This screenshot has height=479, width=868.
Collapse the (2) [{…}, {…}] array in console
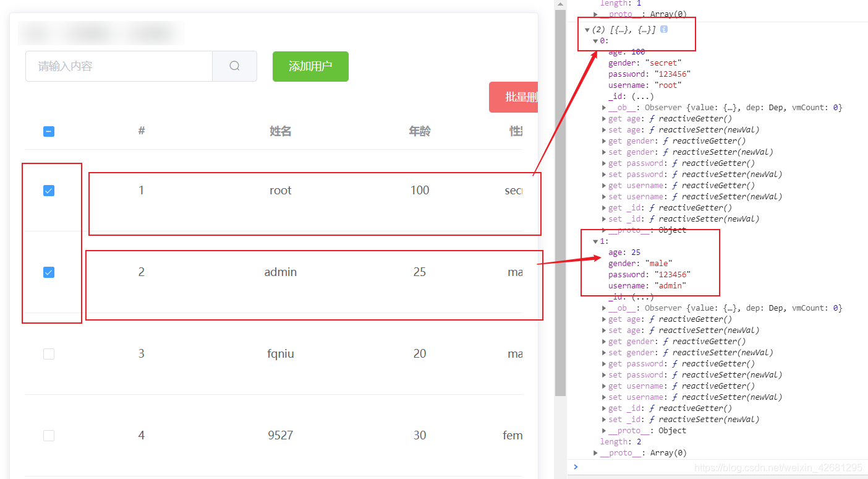587,30
